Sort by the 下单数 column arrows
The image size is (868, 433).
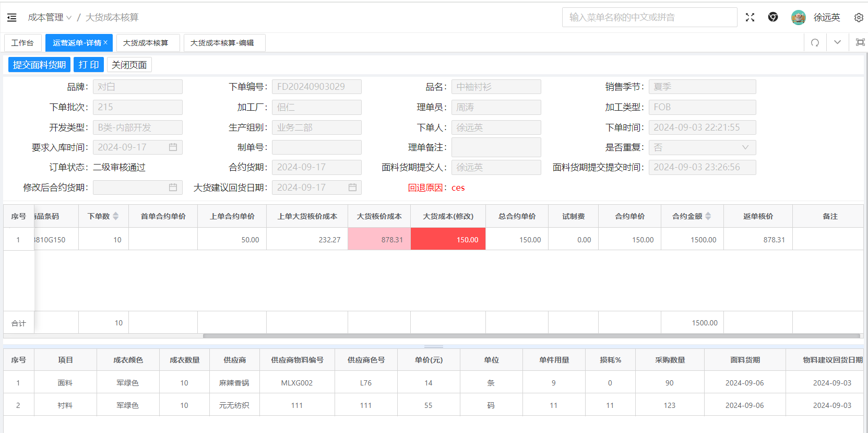coord(116,216)
